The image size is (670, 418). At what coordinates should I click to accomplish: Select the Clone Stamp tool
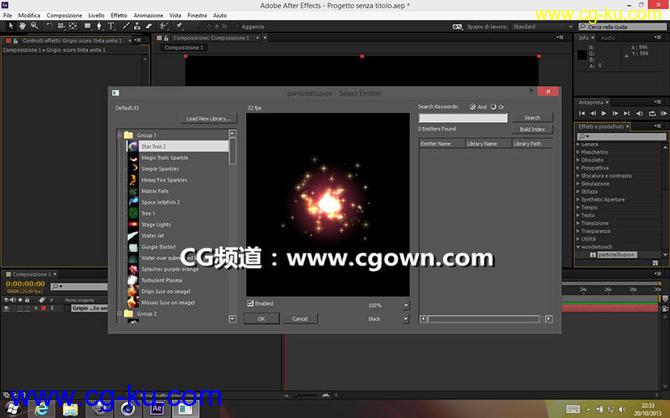tap(137, 26)
